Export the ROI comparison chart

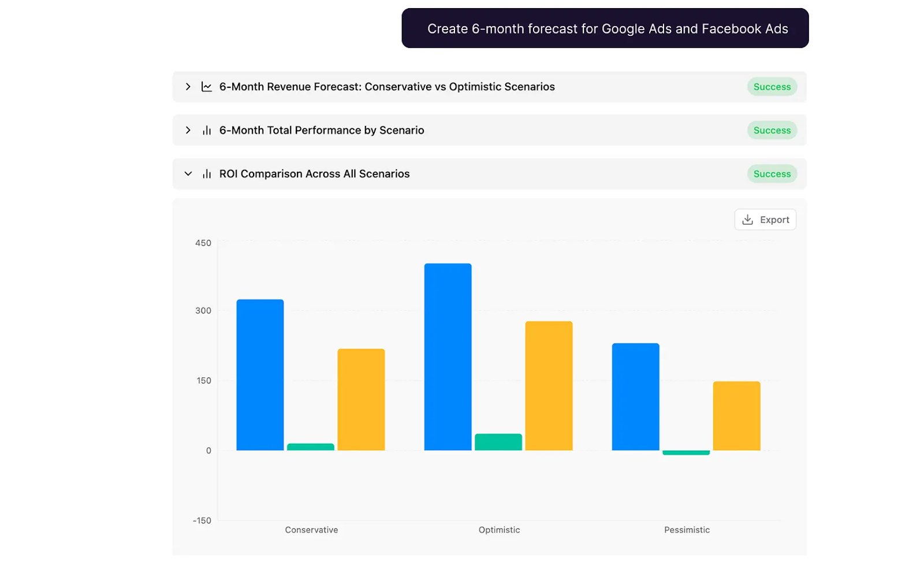pos(765,220)
